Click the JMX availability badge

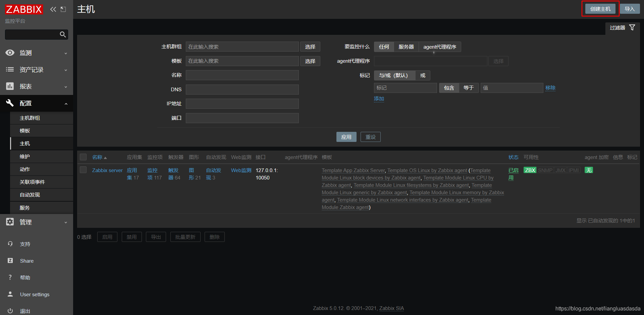click(x=560, y=170)
